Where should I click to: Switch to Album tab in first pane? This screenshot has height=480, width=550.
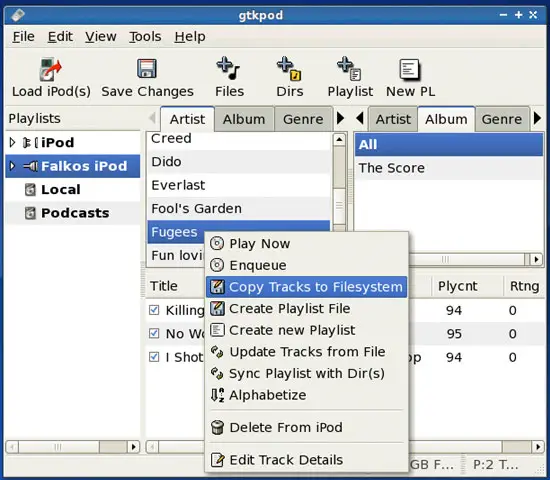pyautogui.click(x=244, y=119)
